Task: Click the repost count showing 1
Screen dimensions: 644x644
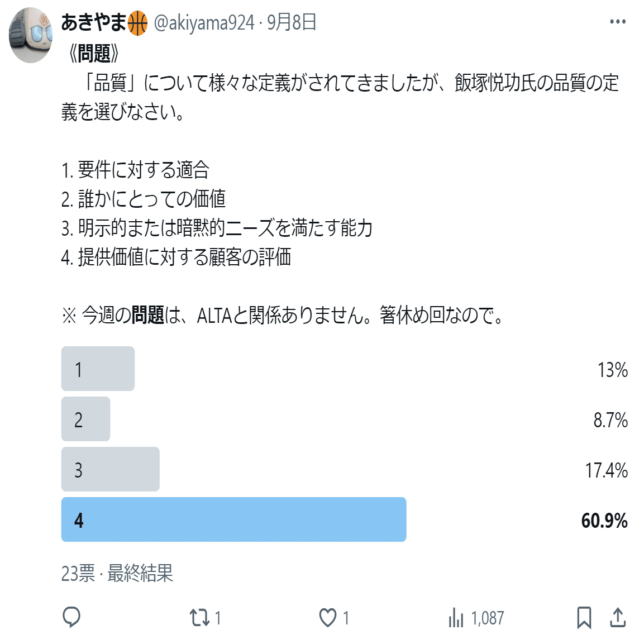Action: 218,618
